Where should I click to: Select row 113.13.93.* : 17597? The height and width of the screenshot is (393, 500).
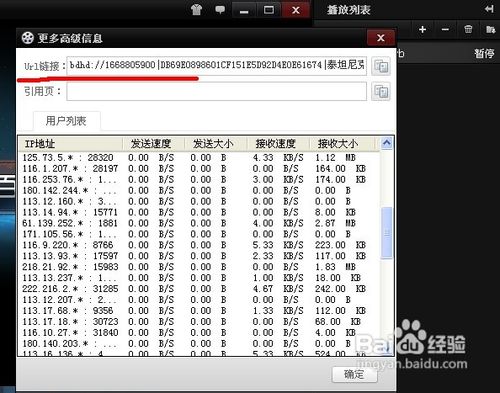(x=199, y=256)
